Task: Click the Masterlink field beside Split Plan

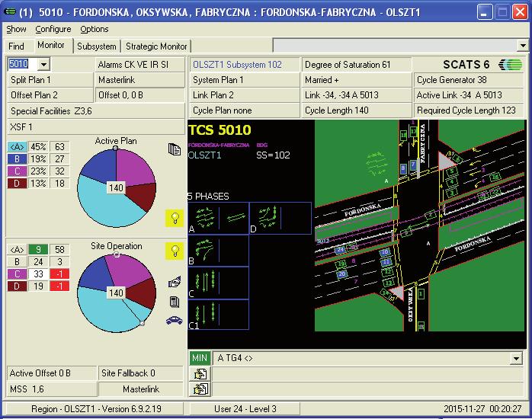Action: coord(140,80)
